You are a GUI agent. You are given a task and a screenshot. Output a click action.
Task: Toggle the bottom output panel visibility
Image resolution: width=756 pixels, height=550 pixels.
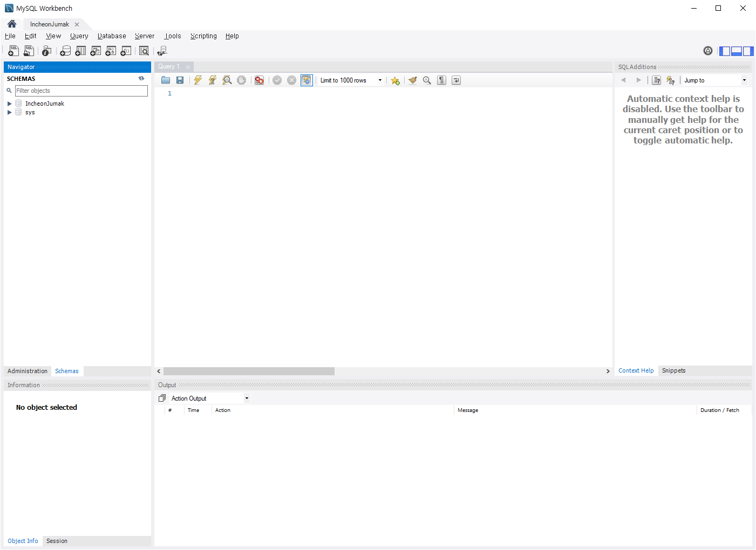(737, 51)
